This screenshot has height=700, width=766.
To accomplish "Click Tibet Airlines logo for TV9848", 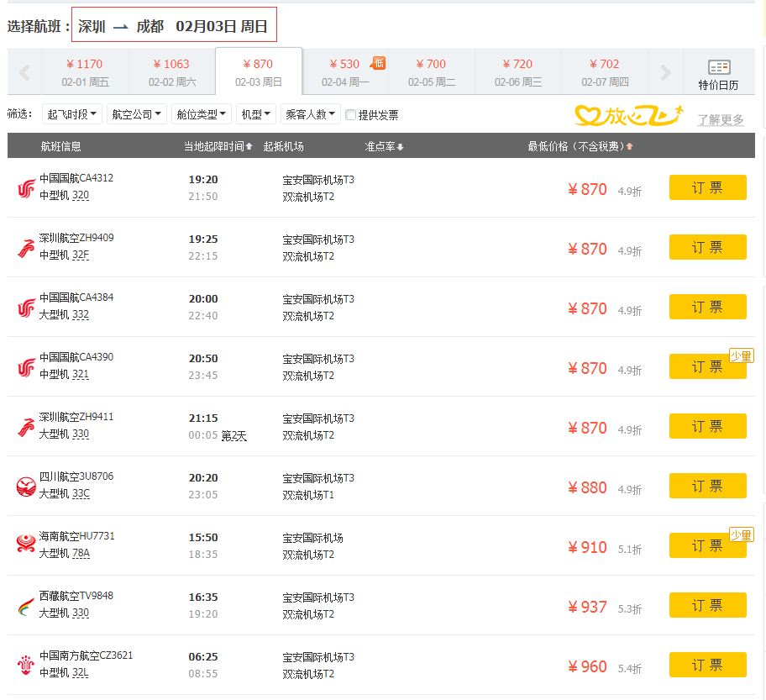I will pyautogui.click(x=26, y=607).
